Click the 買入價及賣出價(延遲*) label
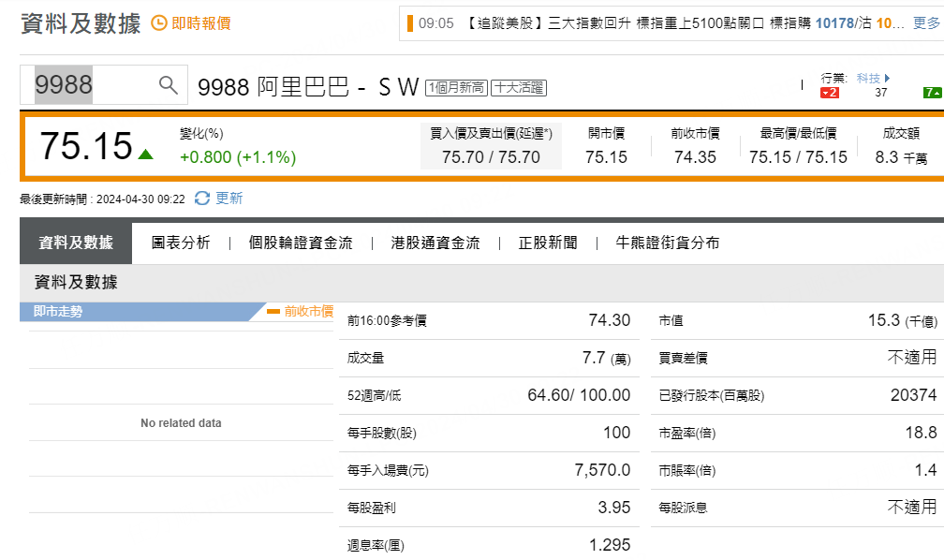 coord(491,133)
